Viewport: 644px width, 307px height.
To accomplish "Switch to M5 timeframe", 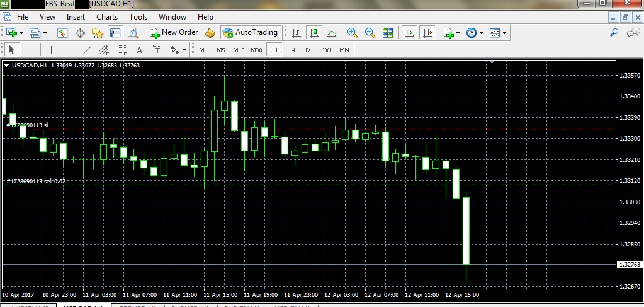I will point(221,50).
